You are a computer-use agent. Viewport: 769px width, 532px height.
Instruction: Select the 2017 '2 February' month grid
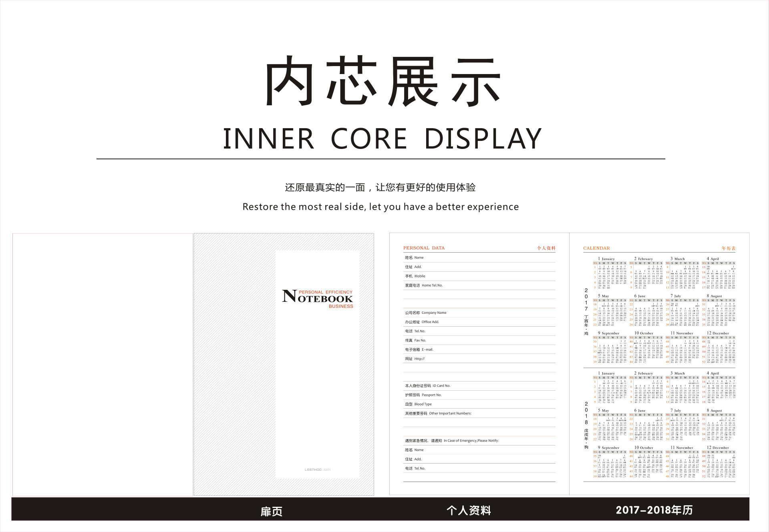[x=646, y=273]
